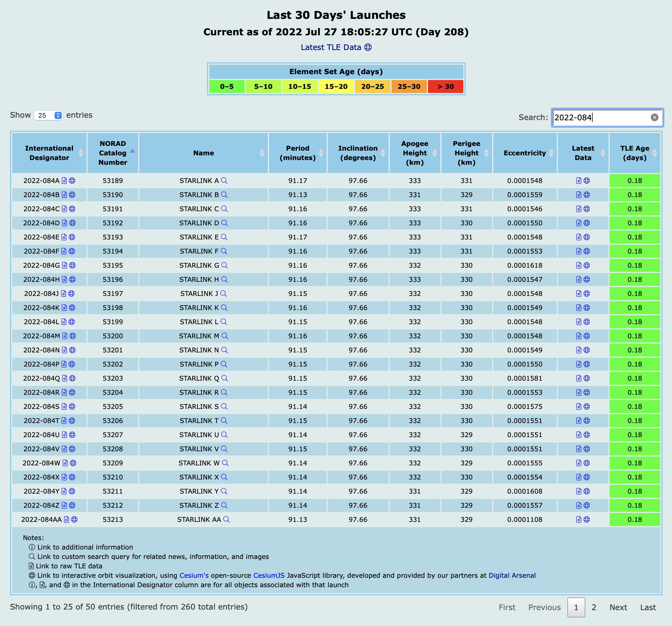This screenshot has width=672, height=626.
Task: Open the Latest TLE Data link
Action: [331, 47]
